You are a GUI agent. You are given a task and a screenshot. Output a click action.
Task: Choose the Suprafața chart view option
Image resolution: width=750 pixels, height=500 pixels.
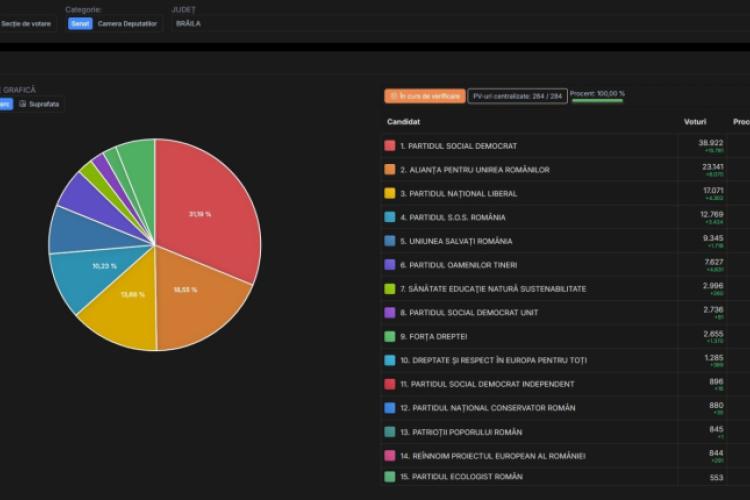point(40,103)
